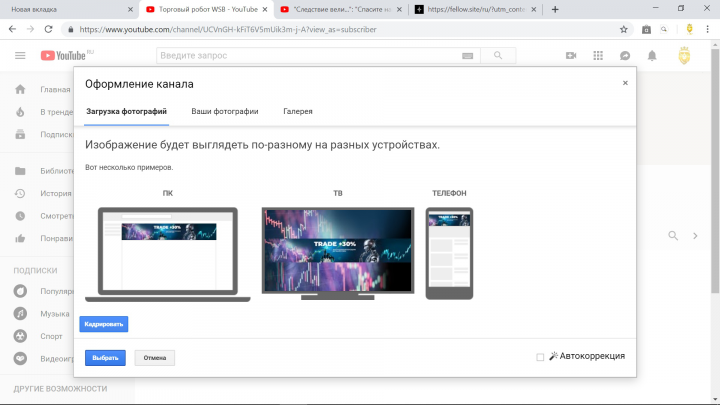Click the Trending flame icon
The width and height of the screenshot is (720, 405).
coord(20,112)
